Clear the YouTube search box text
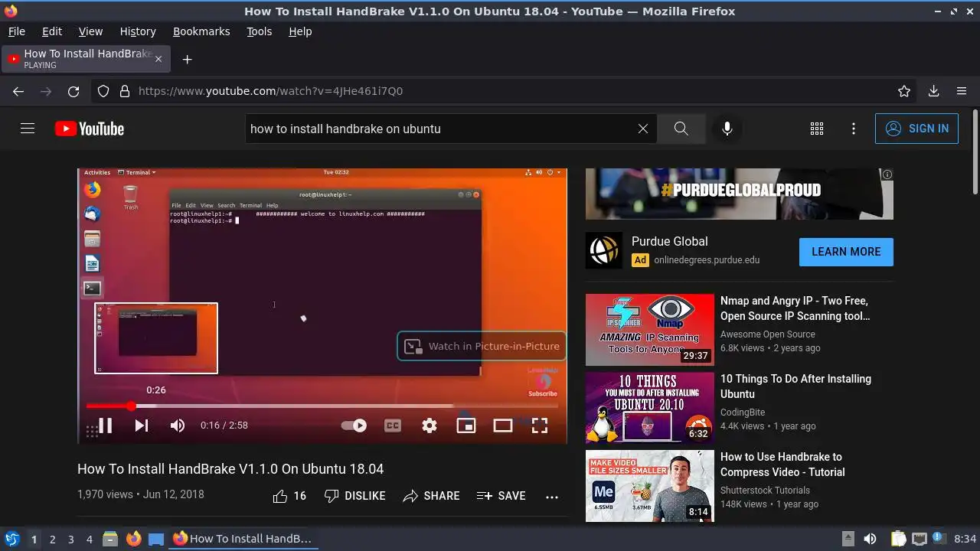 [x=643, y=129]
